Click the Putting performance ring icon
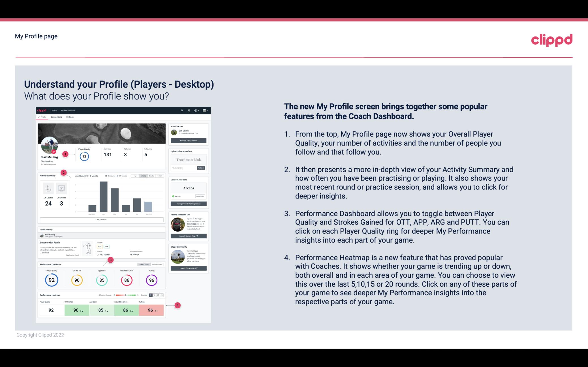This screenshot has width=588, height=367. pyautogui.click(x=151, y=280)
